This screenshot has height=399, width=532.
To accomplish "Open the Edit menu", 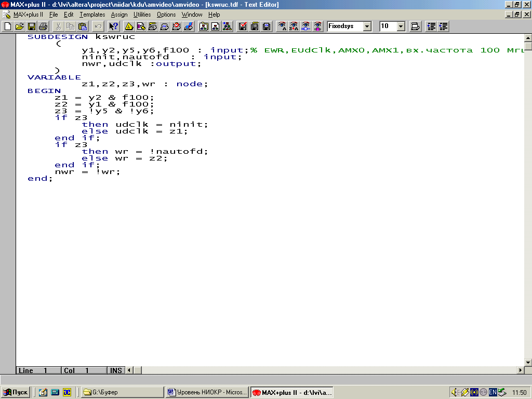I will pyautogui.click(x=69, y=15).
